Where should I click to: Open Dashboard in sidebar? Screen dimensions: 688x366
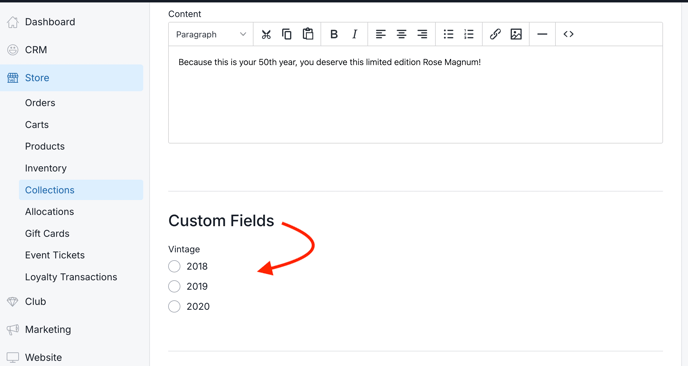click(x=50, y=22)
